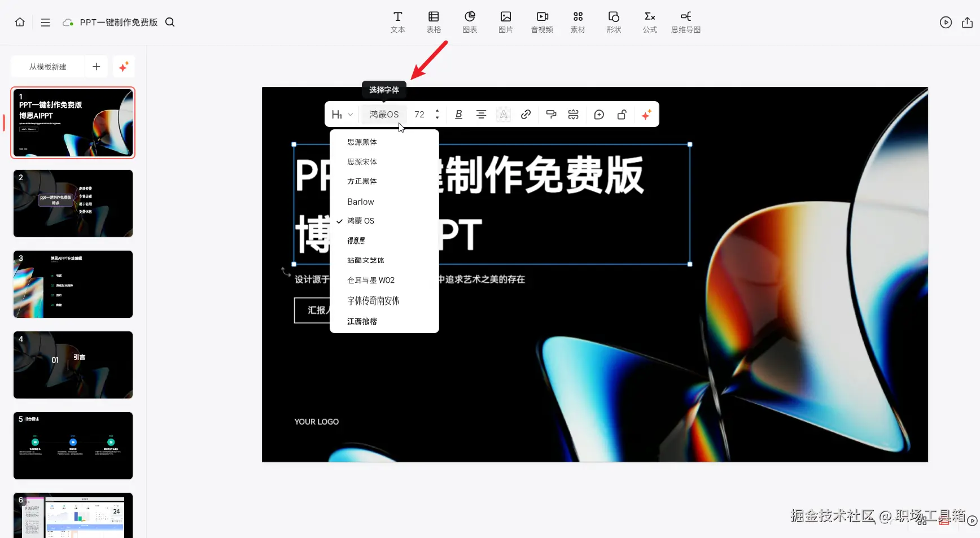This screenshot has height=538, width=980.
Task: Add a new blank slide
Action: 97,67
